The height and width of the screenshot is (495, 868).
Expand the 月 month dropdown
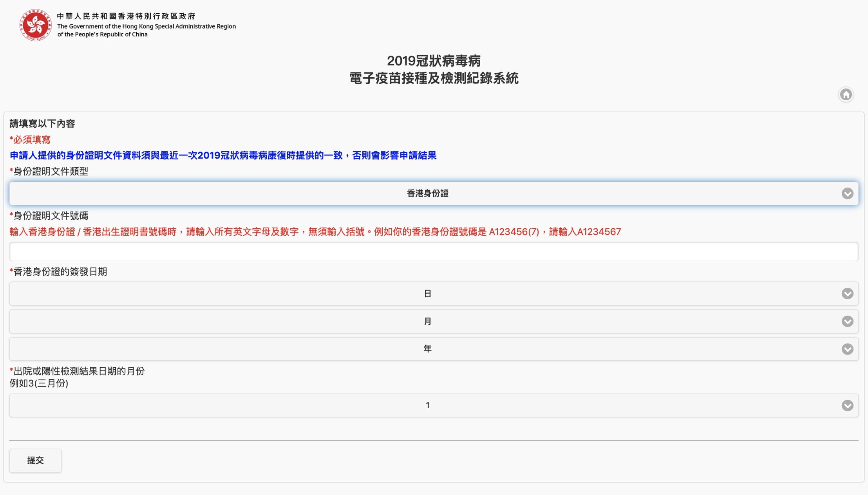427,322
